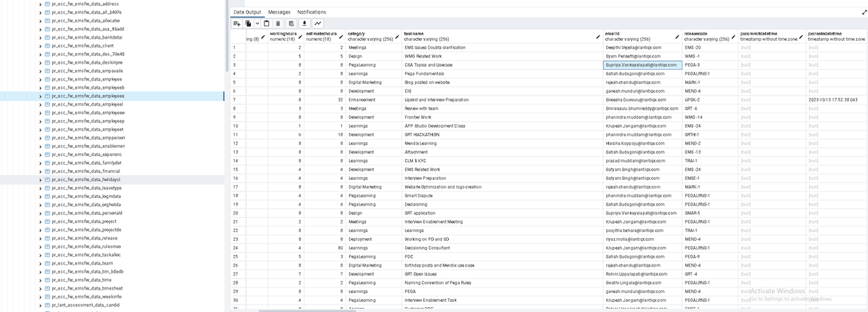Select pr_ecc_fw_emsfw_data_enablemen in tree
This screenshot has height=312, width=868.
[x=88, y=146]
